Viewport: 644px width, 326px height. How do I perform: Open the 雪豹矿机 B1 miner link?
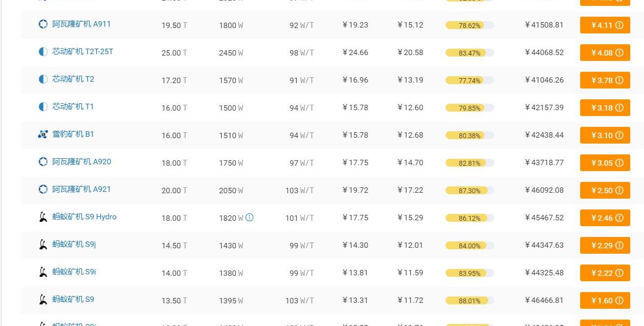tap(73, 134)
